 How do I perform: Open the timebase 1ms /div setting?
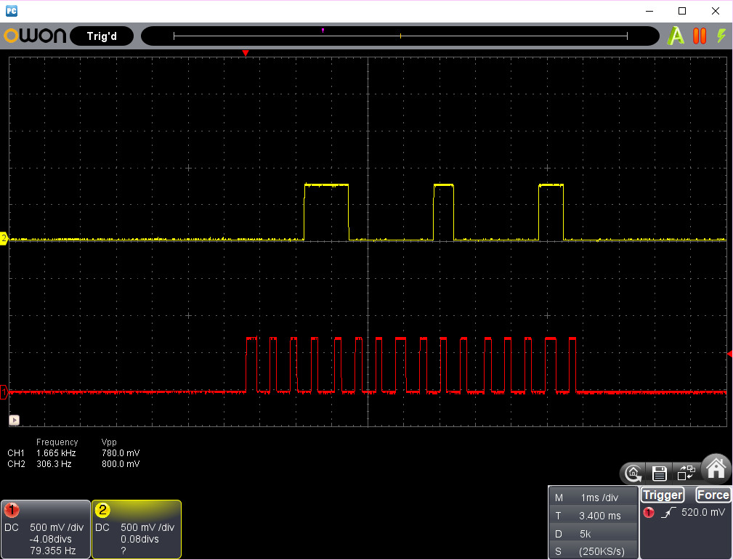[x=598, y=498]
